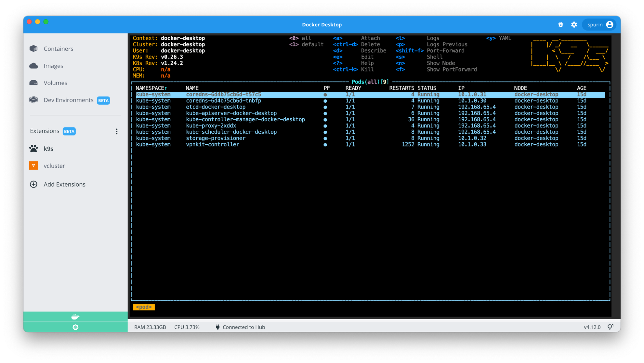The image size is (644, 363).
Task: Select the vpnkit-controller pod row
Action: pos(213,144)
